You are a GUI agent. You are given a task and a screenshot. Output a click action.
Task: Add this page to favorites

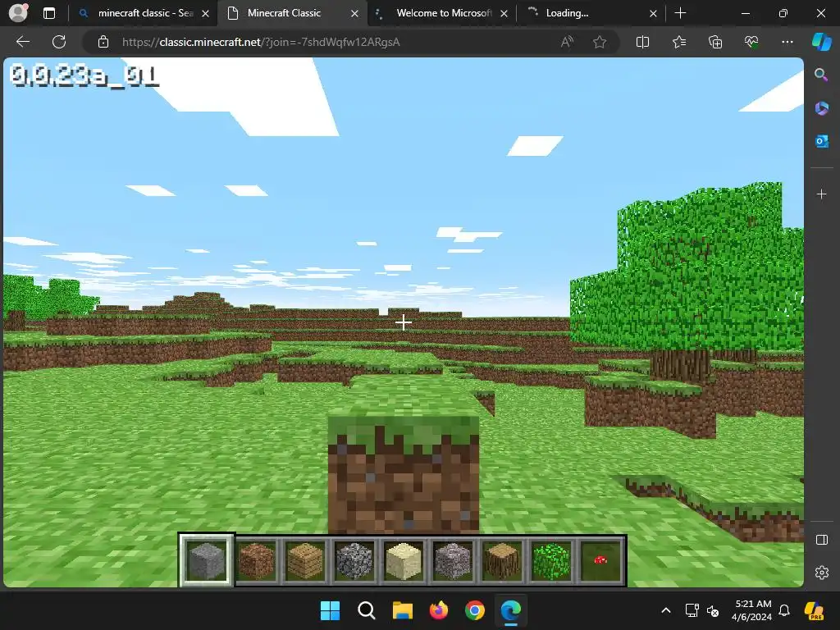pos(600,42)
